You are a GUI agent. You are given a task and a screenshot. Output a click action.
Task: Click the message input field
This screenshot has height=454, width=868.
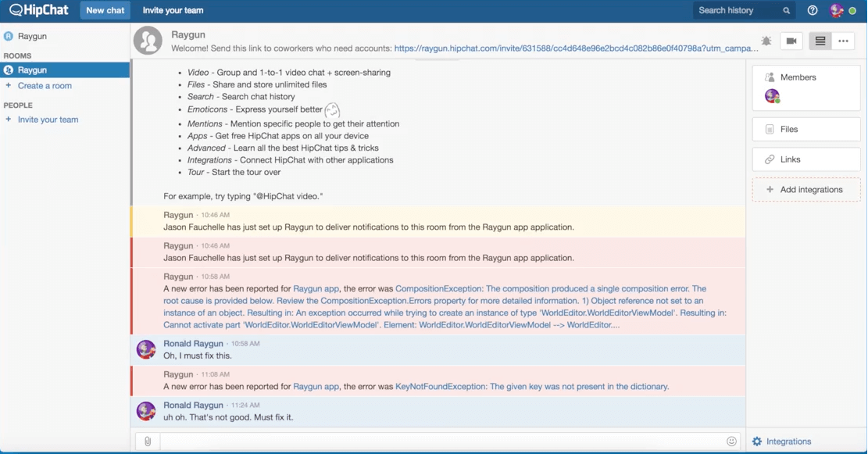pos(441,441)
